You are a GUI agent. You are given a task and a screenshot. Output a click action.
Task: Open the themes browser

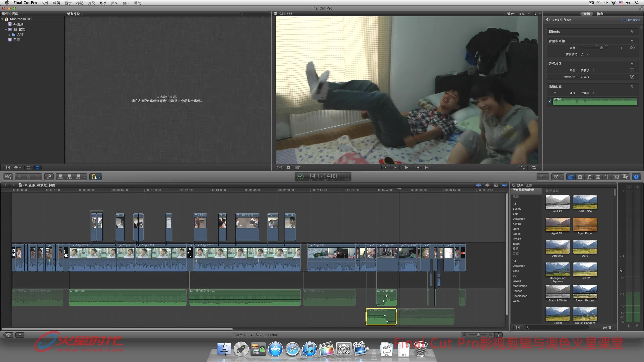click(625, 177)
